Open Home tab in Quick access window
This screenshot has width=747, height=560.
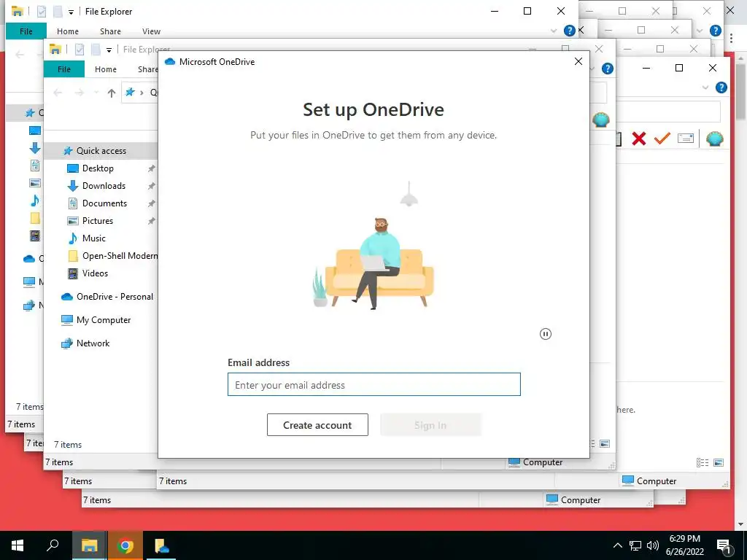click(105, 69)
